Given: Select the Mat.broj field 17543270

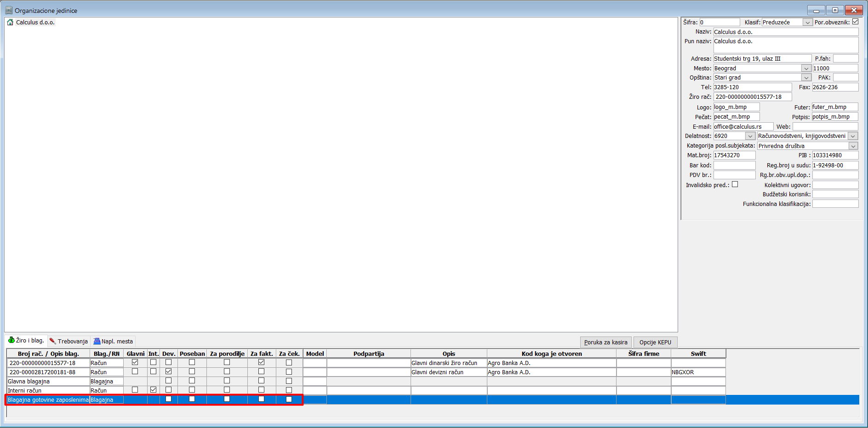Looking at the screenshot, I should (734, 155).
